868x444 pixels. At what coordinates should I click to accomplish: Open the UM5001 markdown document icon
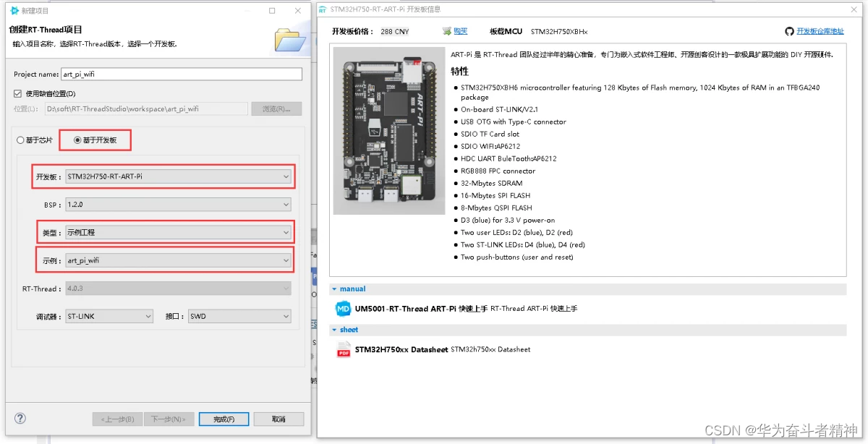pyautogui.click(x=343, y=309)
